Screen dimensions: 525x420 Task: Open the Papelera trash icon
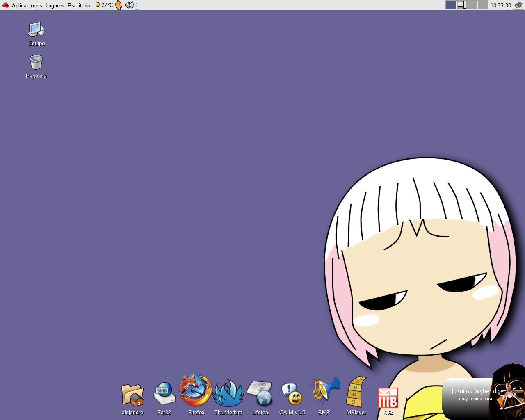[x=36, y=66]
